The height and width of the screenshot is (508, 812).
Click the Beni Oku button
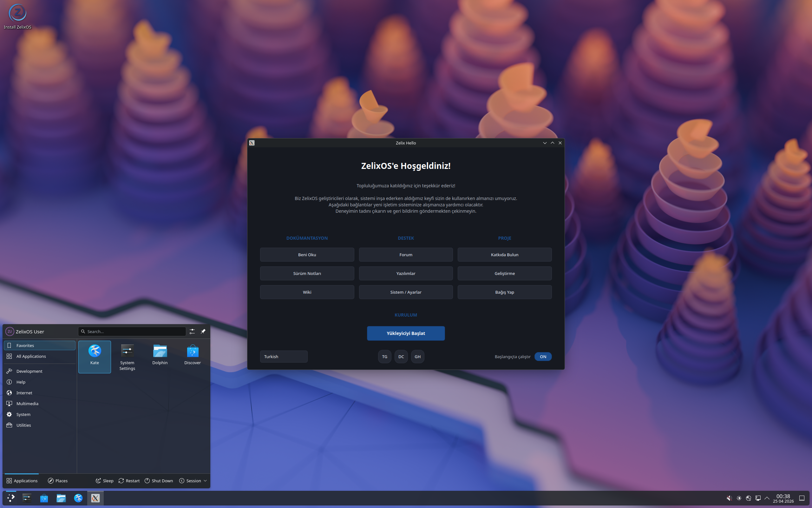(x=307, y=255)
